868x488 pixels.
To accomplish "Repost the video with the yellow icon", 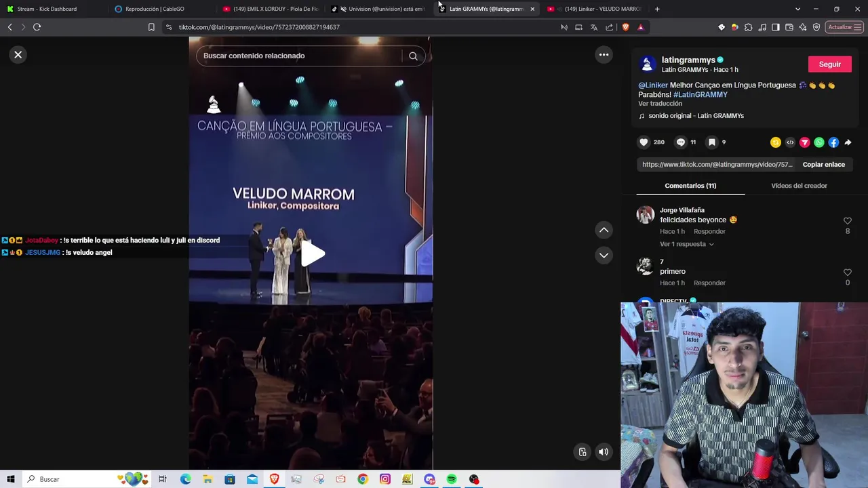I will (776, 142).
